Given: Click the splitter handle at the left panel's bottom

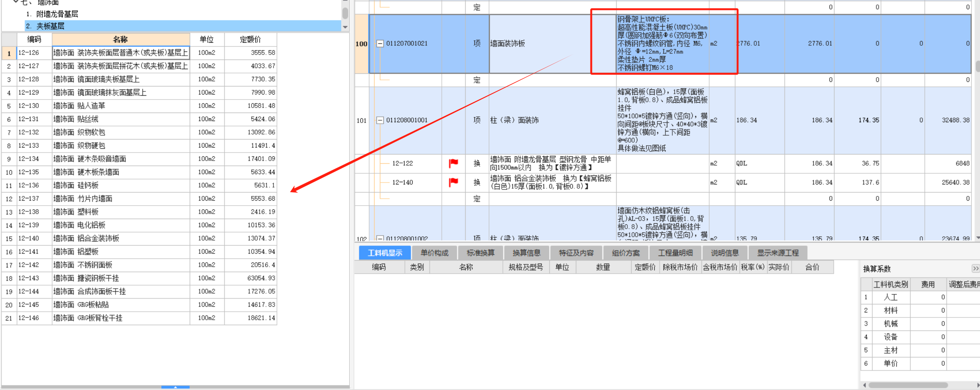Looking at the screenshot, I should (x=175, y=387).
